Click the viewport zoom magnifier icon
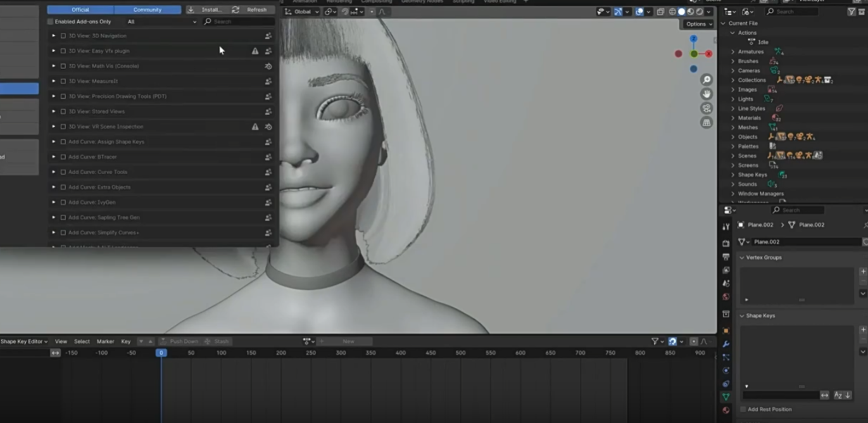This screenshot has height=423, width=868. 707,80
